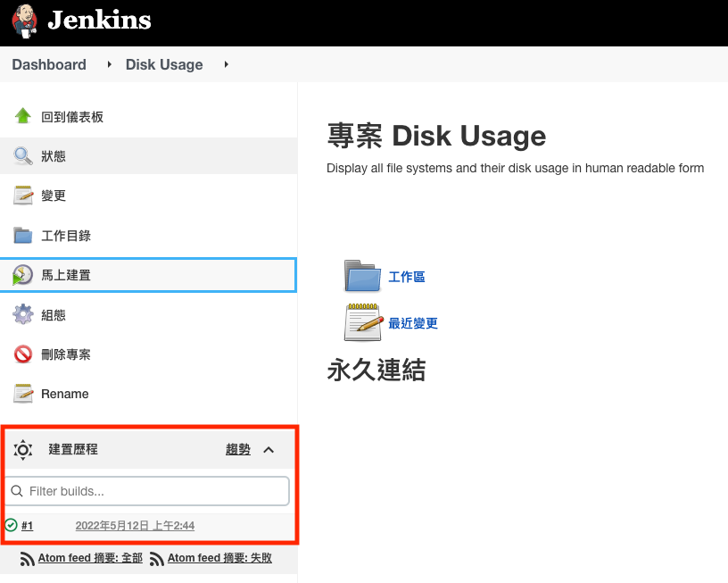Open 工作區 workspace link
Viewport: 728px width, 583px height.
tap(407, 277)
